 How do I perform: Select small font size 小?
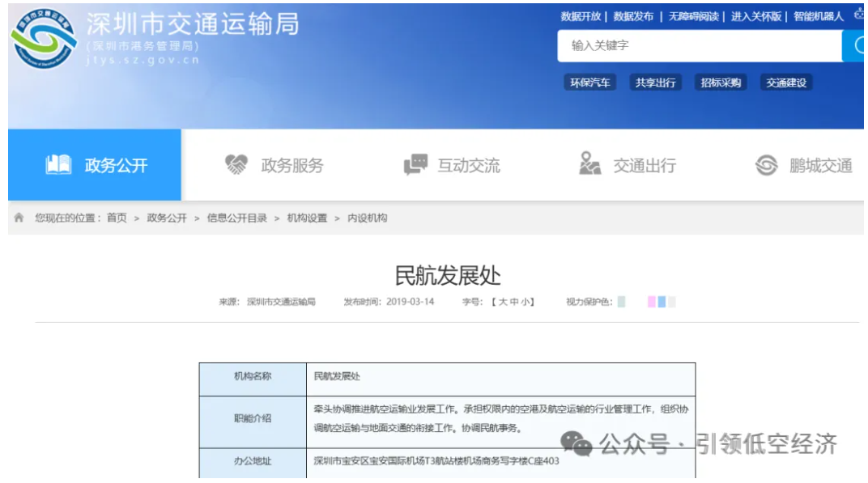pos(525,302)
